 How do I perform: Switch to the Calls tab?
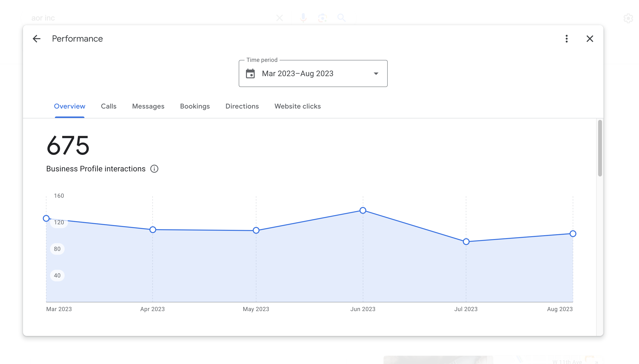point(109,106)
